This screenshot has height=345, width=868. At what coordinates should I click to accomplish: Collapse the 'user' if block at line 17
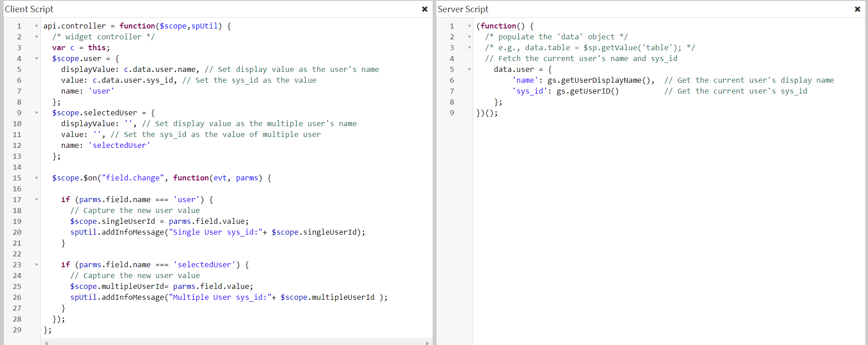37,200
